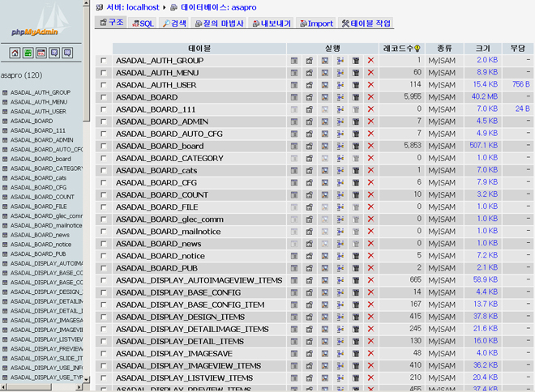The image size is (535, 392).
Task: Select checkbox for ASADAL_DISPLAY_BASE_CONFIG
Action: [103, 292]
